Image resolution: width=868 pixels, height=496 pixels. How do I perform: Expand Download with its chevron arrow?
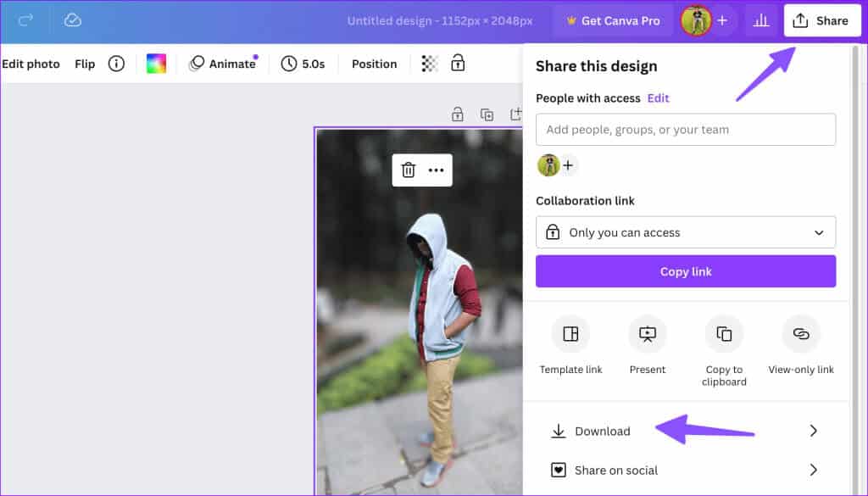click(813, 431)
